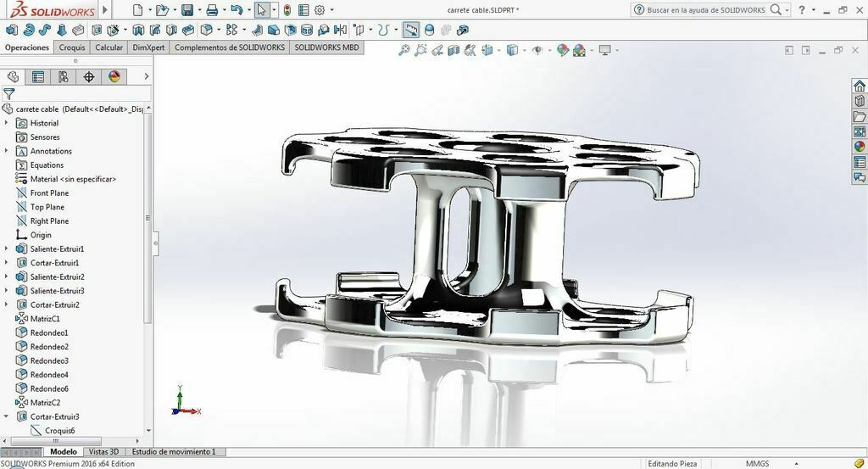Image resolution: width=868 pixels, height=469 pixels.
Task: Click the Zoom to Fit icon
Action: pos(404,50)
